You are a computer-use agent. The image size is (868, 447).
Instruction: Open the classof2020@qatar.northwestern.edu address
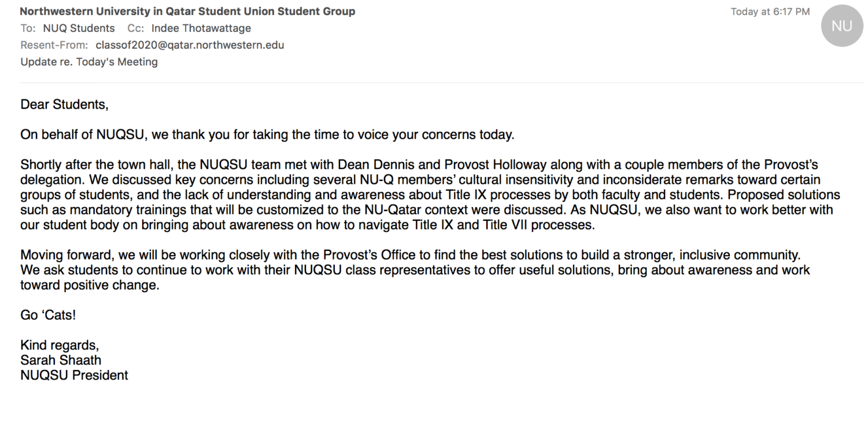[190, 45]
